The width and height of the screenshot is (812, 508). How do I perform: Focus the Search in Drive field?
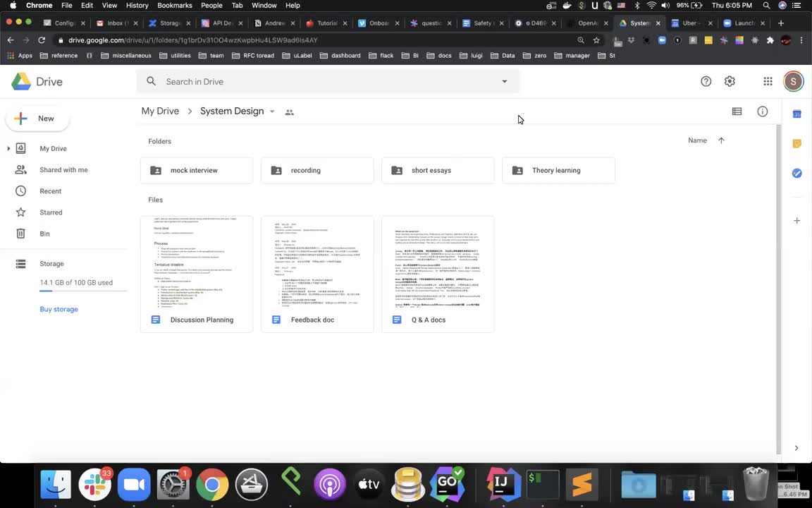pos(328,81)
